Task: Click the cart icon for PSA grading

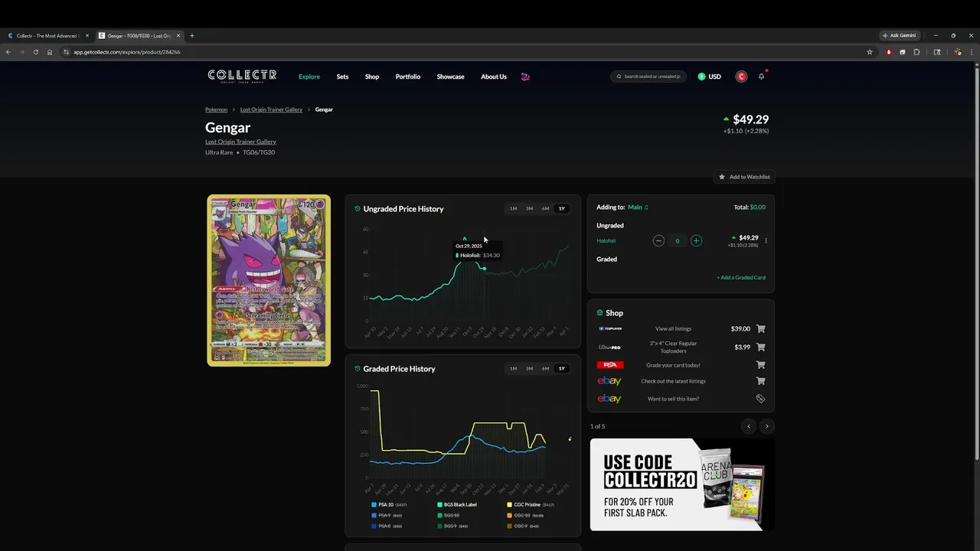Action: (x=760, y=365)
